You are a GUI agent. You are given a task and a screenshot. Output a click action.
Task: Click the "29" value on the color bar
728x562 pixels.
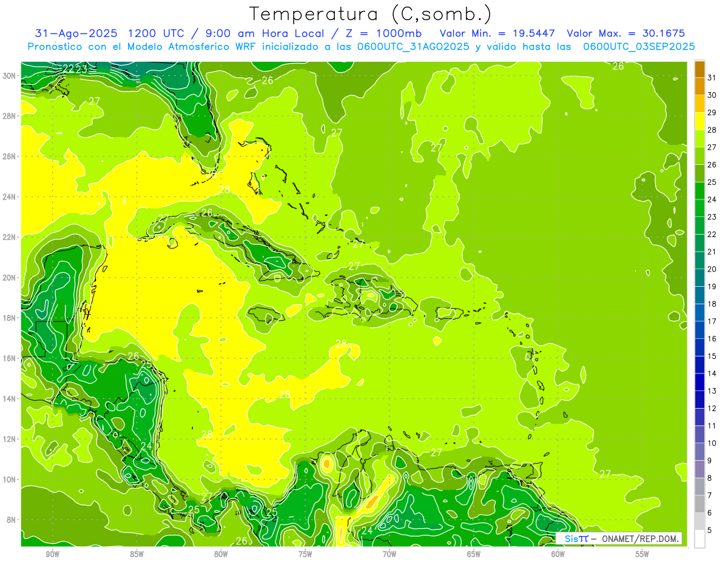tap(712, 112)
